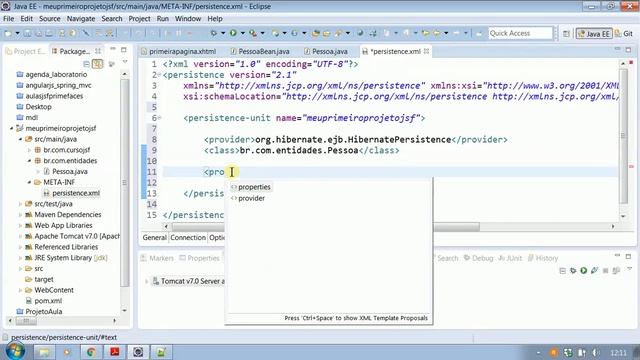Screen dimensions: 640x360
Task: Select persistence.xml in the tree
Action: [x=76, y=193]
